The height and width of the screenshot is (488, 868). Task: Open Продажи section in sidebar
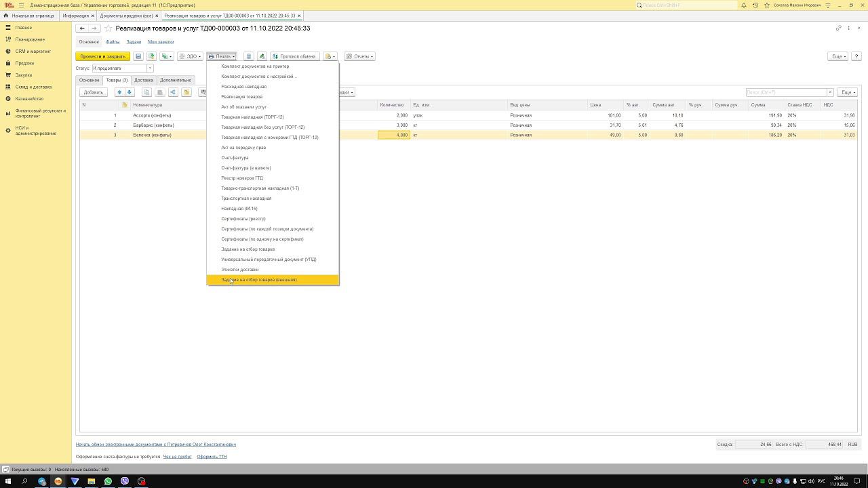pyautogui.click(x=24, y=63)
